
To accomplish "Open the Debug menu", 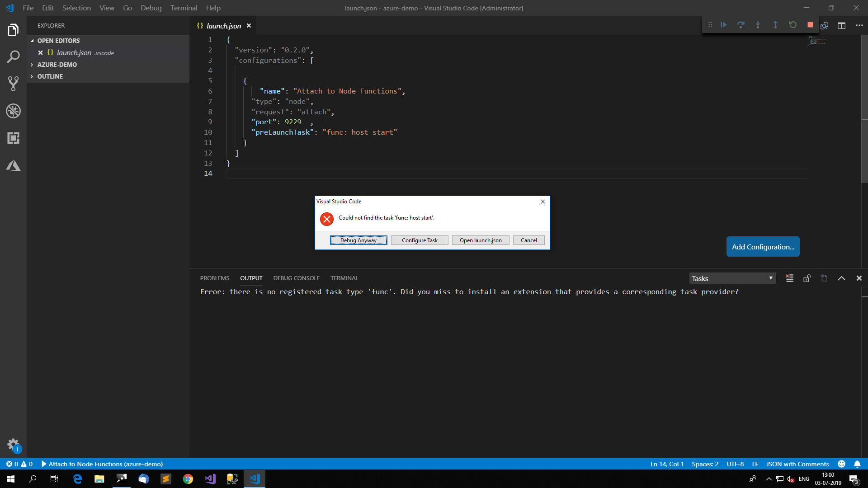I will (151, 8).
